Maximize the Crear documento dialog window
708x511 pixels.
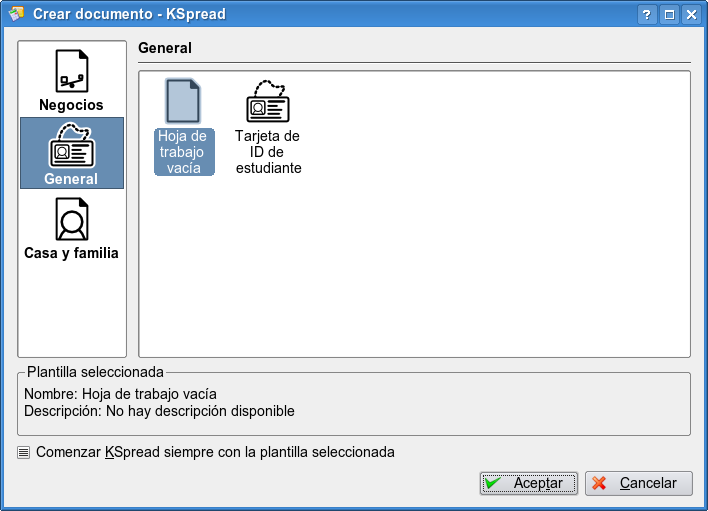[669, 14]
